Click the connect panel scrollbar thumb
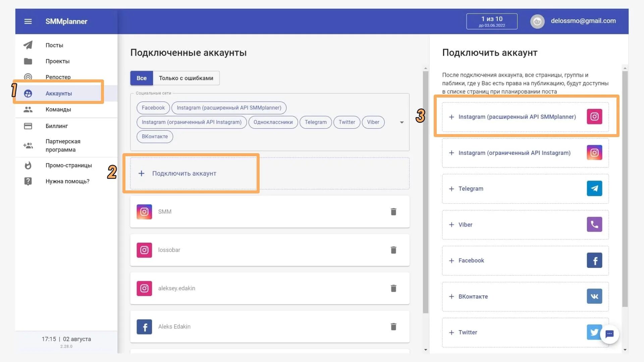This screenshot has width=644, height=362. [625, 189]
